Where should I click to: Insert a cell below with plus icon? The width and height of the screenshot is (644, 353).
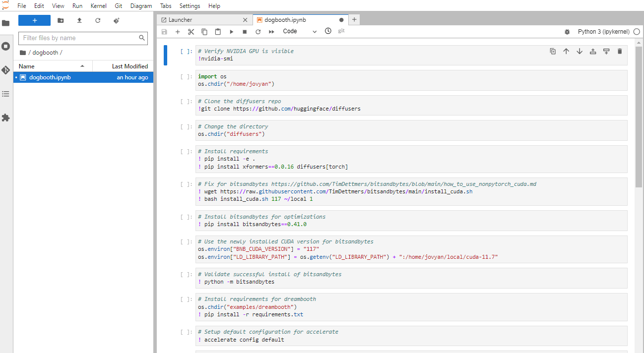click(x=178, y=31)
